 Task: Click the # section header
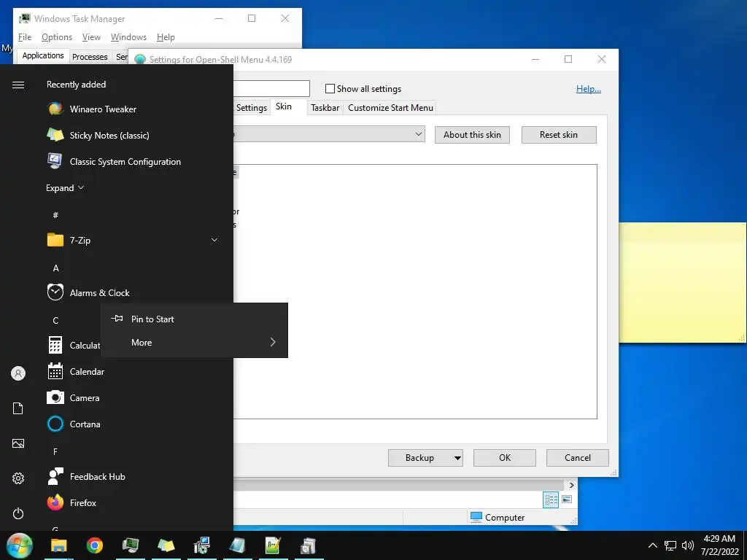[55, 215]
